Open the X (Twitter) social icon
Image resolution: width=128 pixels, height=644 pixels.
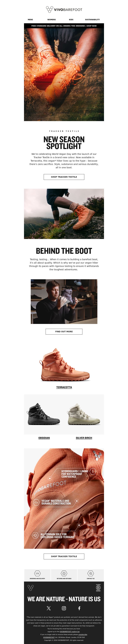49,608
